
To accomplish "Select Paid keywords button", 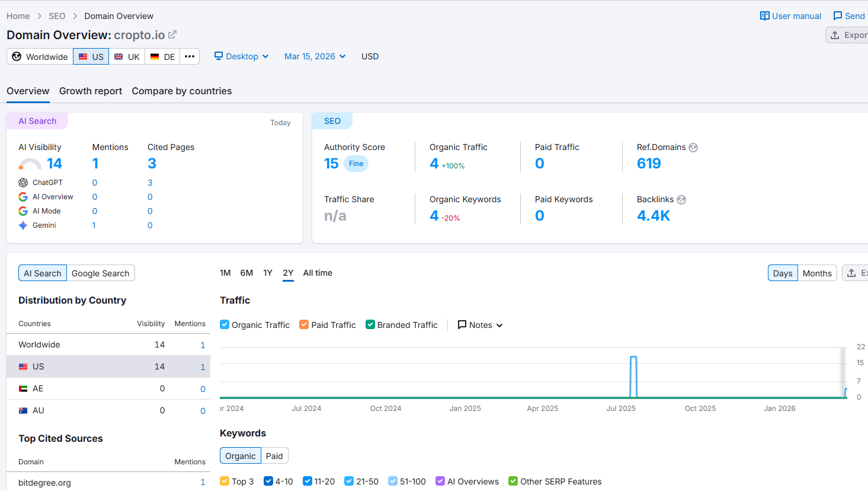I will [274, 455].
